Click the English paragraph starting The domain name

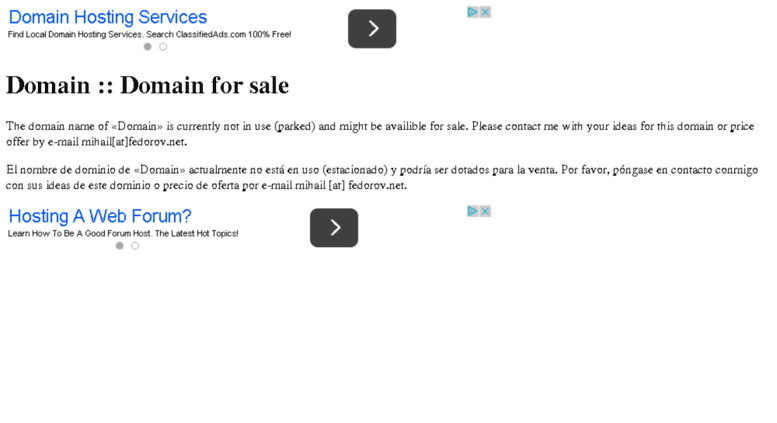pyautogui.click(x=380, y=134)
